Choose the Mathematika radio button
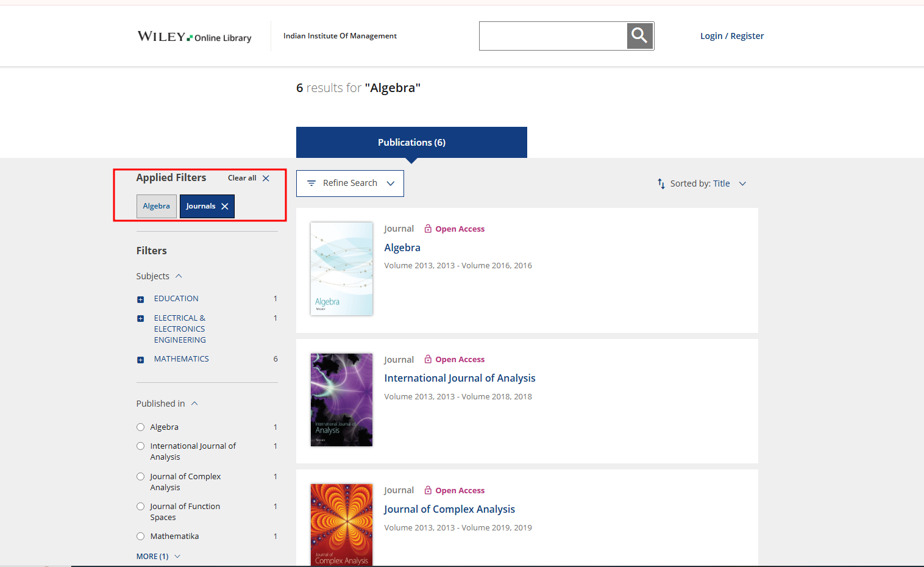 click(141, 537)
